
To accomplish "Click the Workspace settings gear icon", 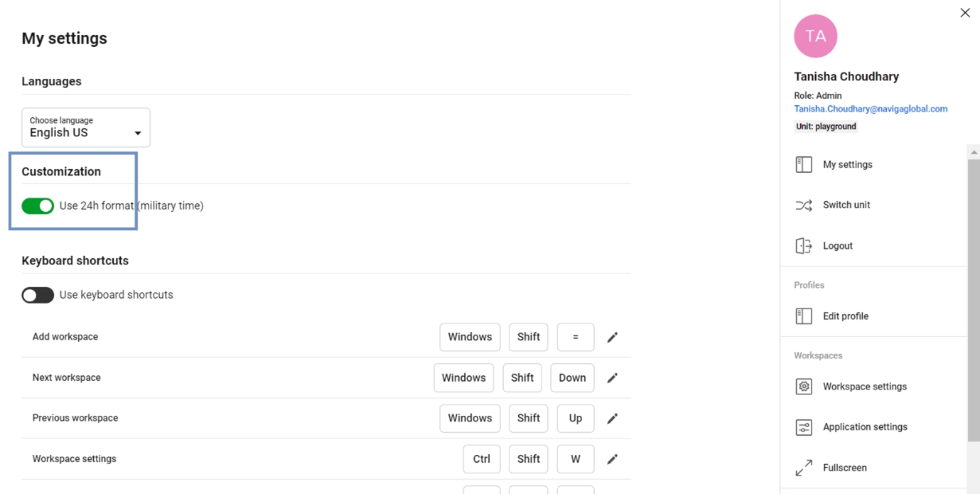I will [804, 387].
